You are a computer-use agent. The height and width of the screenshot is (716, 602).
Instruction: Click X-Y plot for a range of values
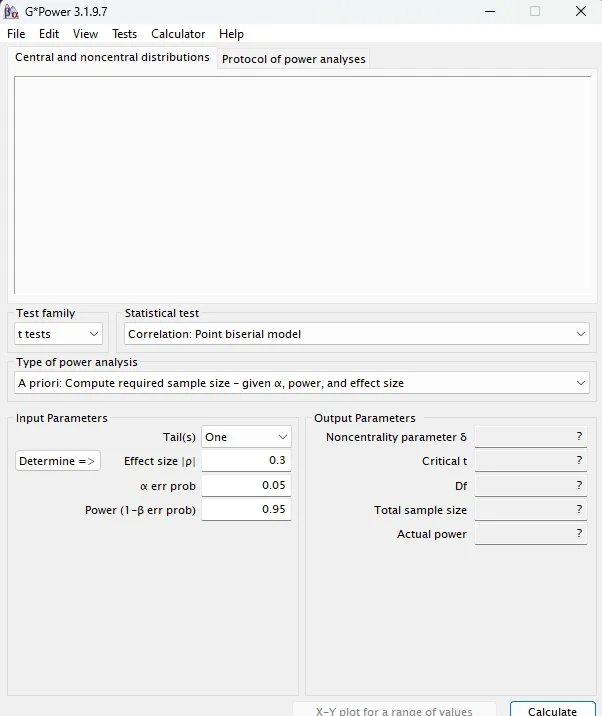click(x=394, y=710)
